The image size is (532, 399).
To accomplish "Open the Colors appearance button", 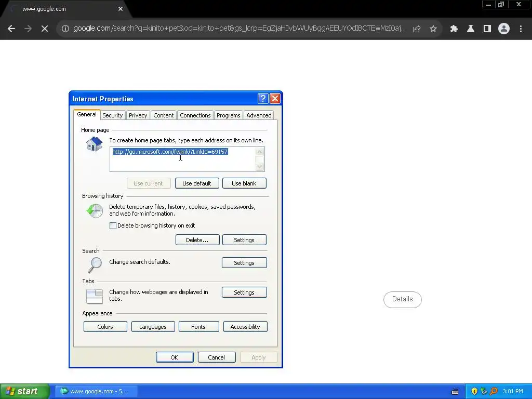I will tap(105, 327).
